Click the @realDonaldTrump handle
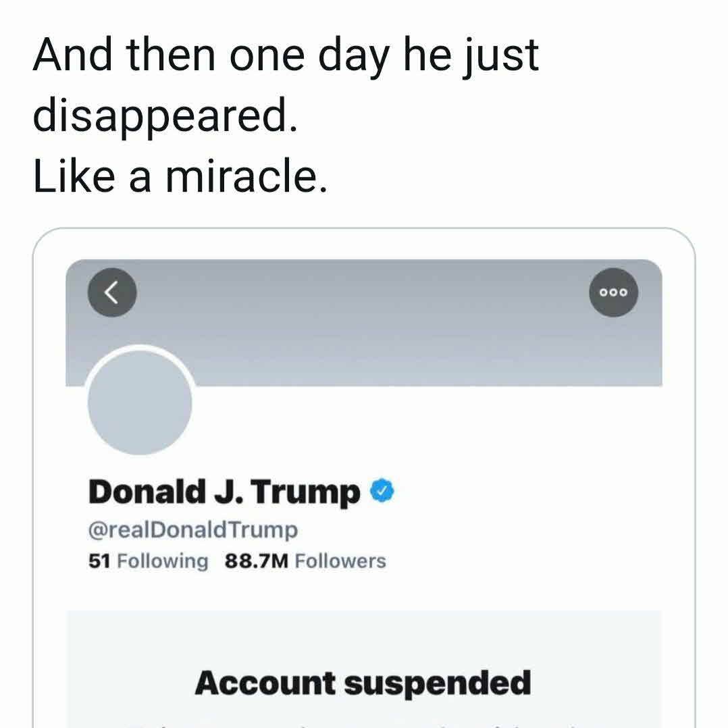This screenshot has width=728, height=728. 192,530
